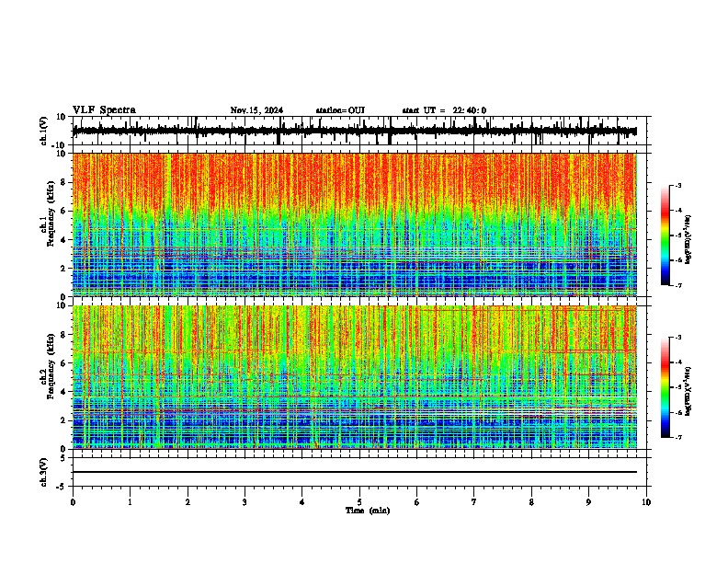Click the "8" tick on the time axis
The height and width of the screenshot is (563, 728).
(x=531, y=502)
